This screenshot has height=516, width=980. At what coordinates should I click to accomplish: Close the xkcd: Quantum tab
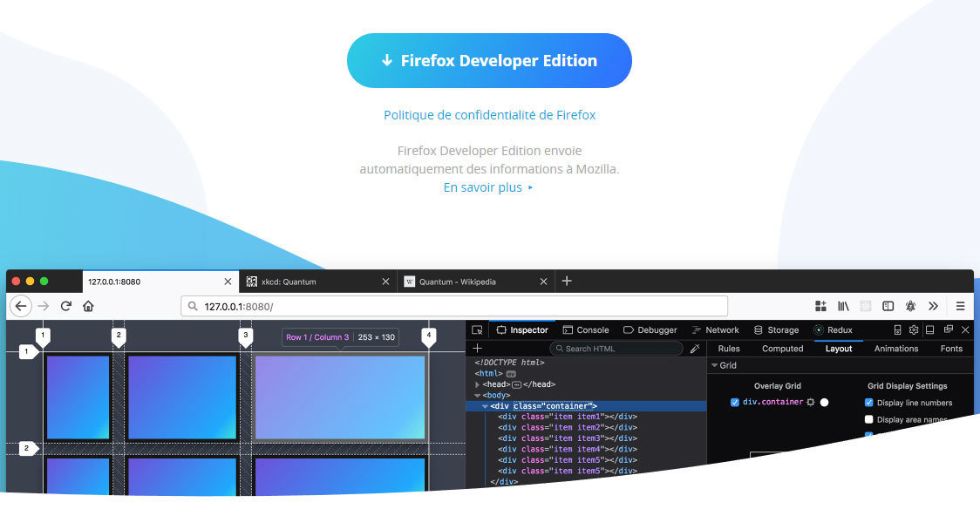point(385,282)
